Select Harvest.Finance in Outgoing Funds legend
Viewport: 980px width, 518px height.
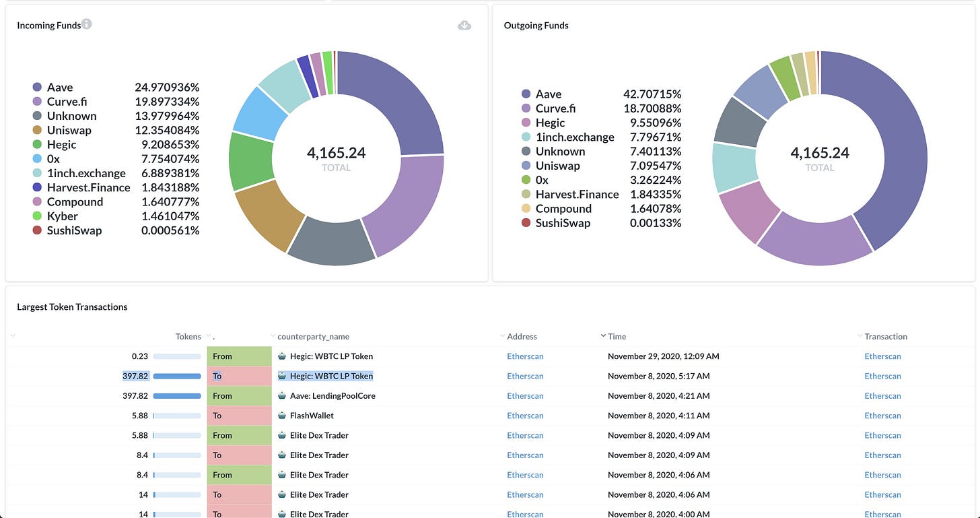[x=570, y=195]
